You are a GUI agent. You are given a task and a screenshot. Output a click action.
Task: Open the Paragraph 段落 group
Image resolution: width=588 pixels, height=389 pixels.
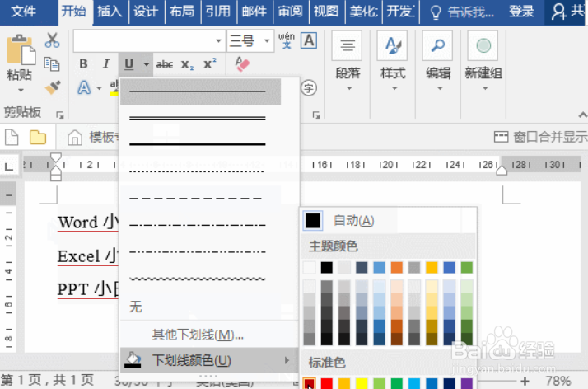(x=348, y=62)
